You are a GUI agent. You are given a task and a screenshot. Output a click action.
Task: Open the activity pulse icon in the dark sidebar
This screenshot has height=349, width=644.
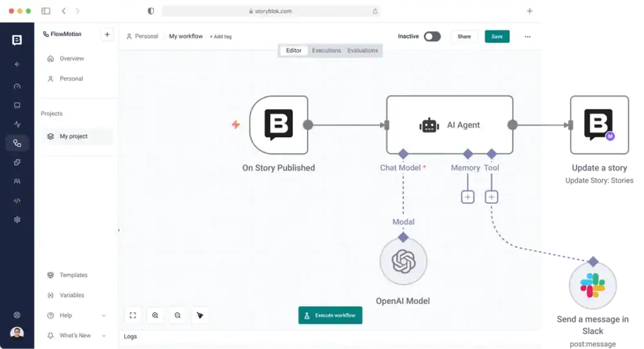[x=17, y=124]
